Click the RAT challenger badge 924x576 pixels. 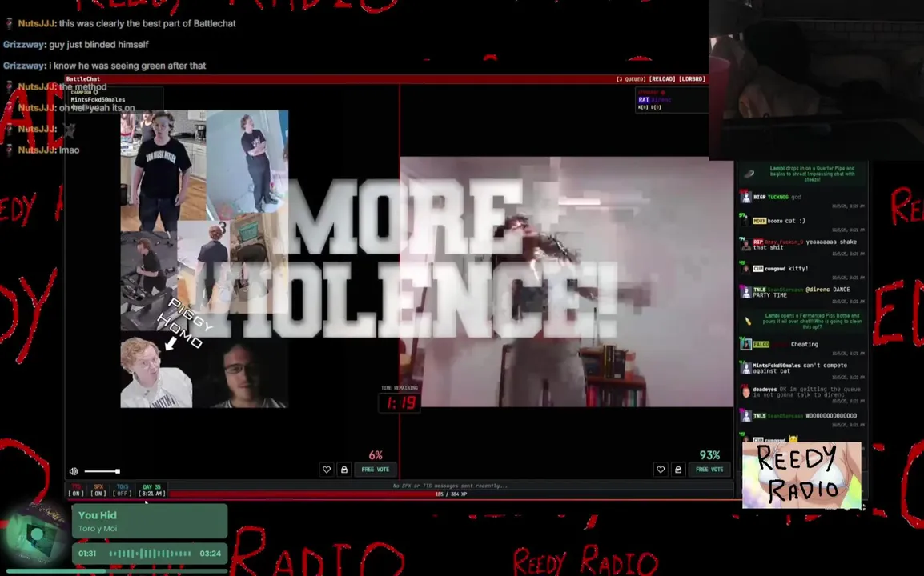coord(644,99)
